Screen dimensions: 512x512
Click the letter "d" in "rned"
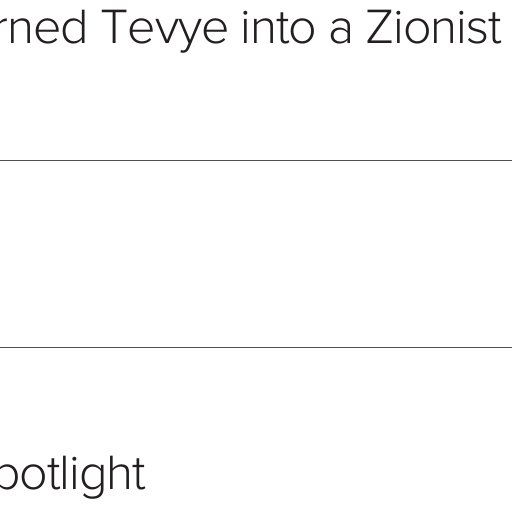(x=74, y=27)
